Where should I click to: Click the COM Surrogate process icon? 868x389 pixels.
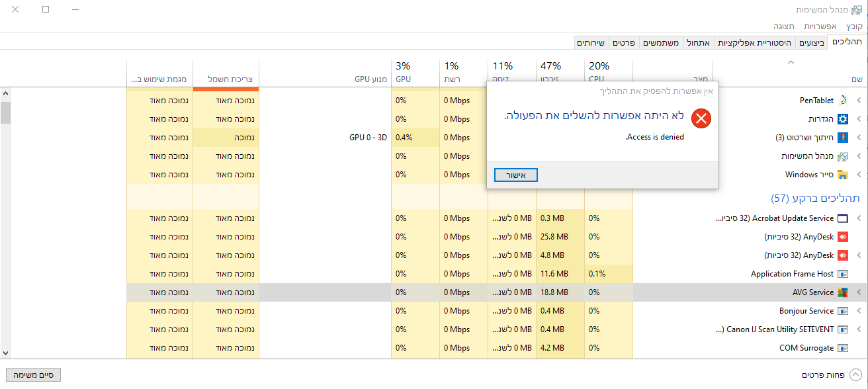(842, 348)
